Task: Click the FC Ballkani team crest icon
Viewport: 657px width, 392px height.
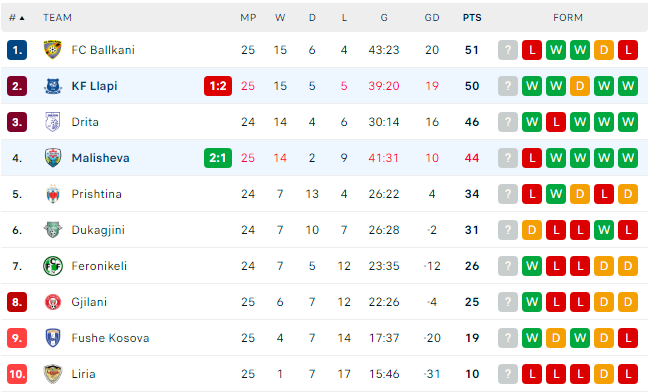Action: pyautogui.click(x=53, y=50)
